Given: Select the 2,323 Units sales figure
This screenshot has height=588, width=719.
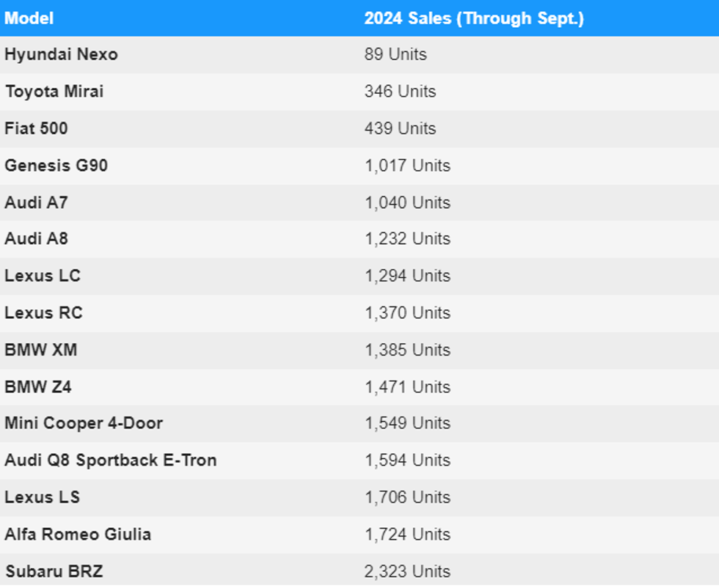Looking at the screenshot, I should tap(407, 571).
